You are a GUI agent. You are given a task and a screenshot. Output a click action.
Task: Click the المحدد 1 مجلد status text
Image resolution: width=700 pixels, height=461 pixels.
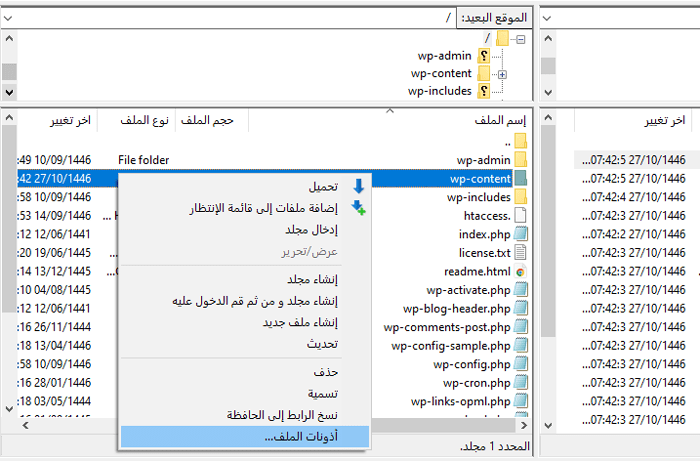[x=495, y=446]
